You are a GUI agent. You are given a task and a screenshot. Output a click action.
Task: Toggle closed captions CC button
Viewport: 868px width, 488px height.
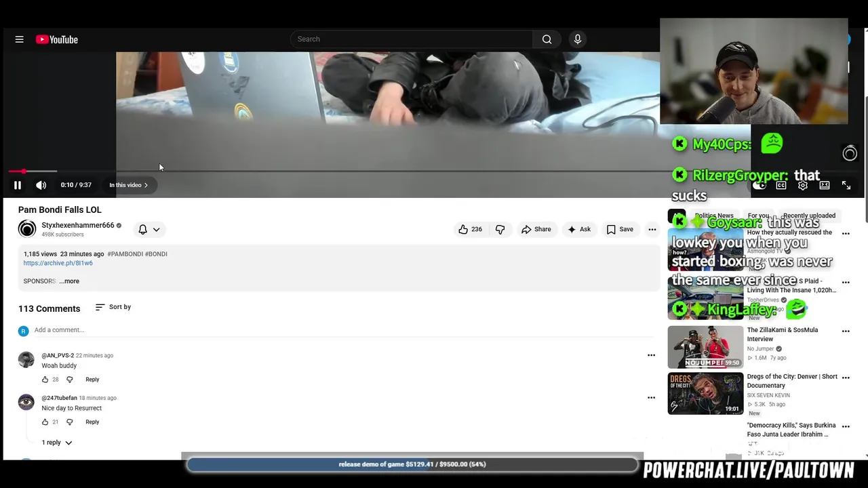[781, 185]
